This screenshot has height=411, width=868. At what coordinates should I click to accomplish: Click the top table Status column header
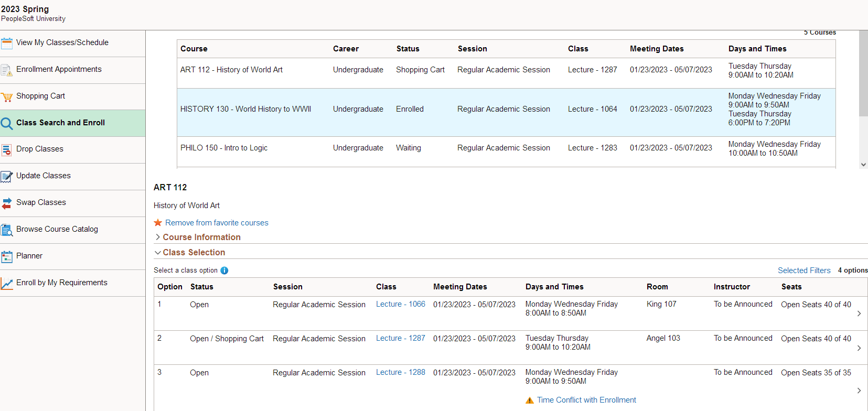(408, 49)
